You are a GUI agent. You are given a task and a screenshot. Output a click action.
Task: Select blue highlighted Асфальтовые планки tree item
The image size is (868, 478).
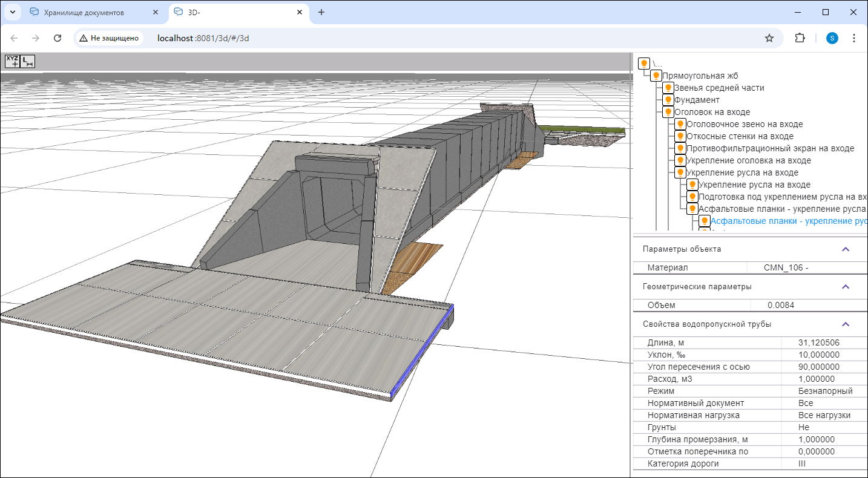click(x=789, y=221)
